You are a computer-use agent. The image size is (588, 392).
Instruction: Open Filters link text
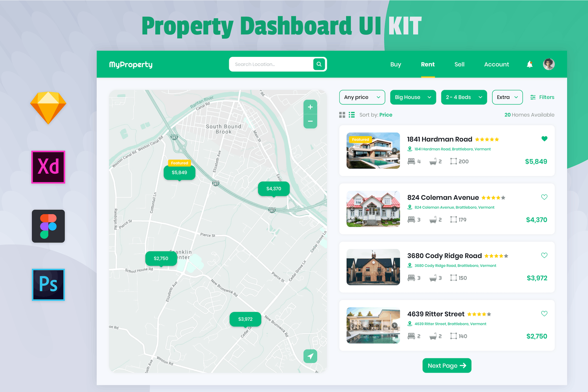point(547,97)
